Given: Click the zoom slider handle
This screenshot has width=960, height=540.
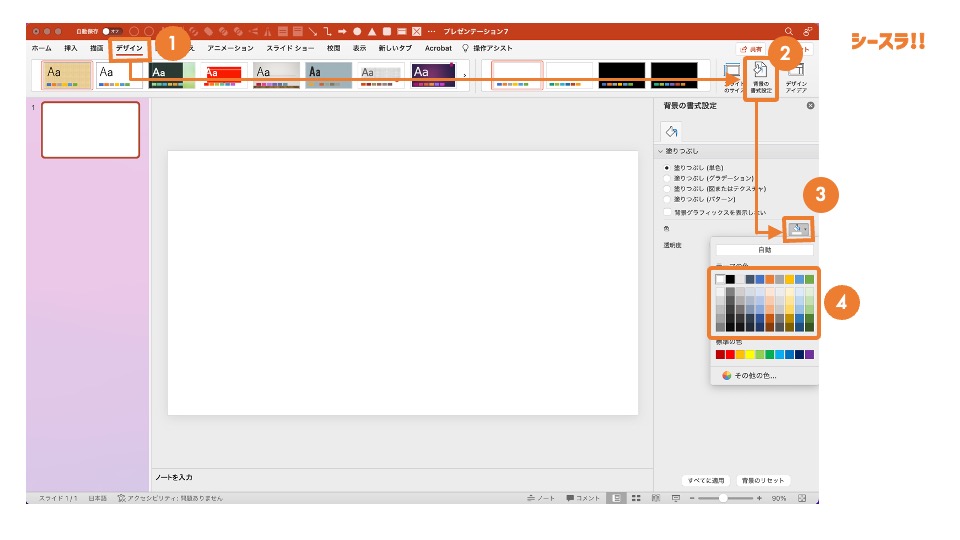Looking at the screenshot, I should [x=723, y=498].
